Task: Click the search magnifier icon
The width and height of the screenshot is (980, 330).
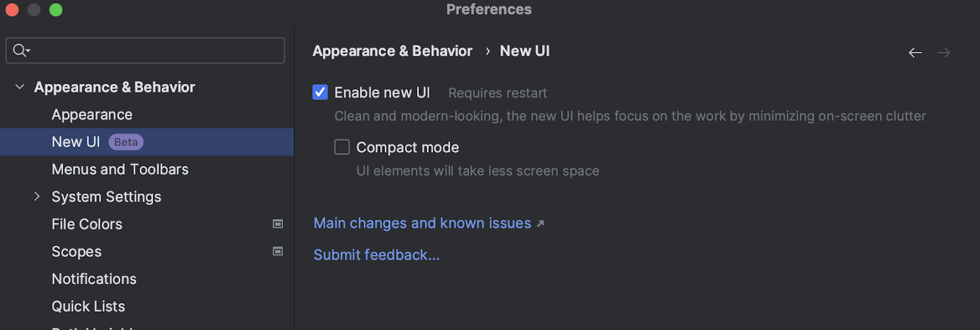Action: pyautogui.click(x=20, y=50)
